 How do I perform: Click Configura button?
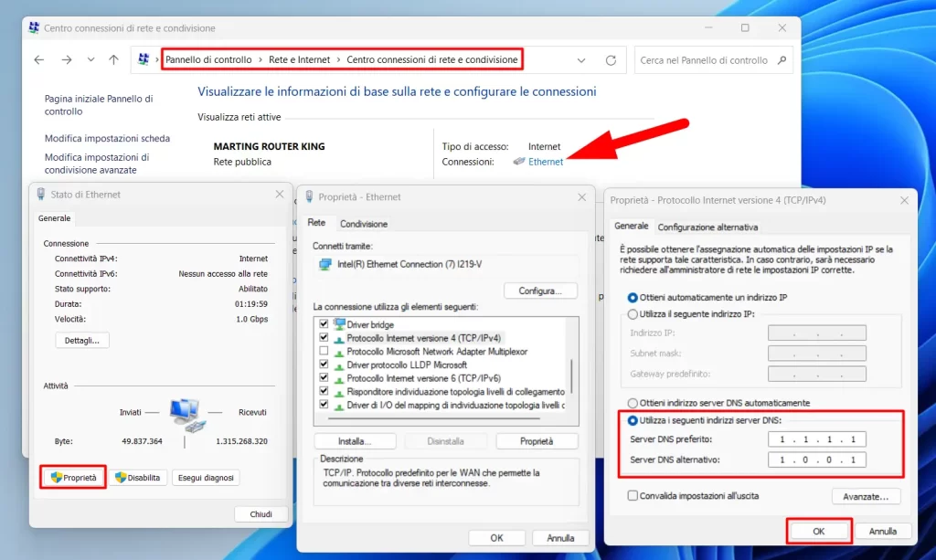click(x=540, y=291)
